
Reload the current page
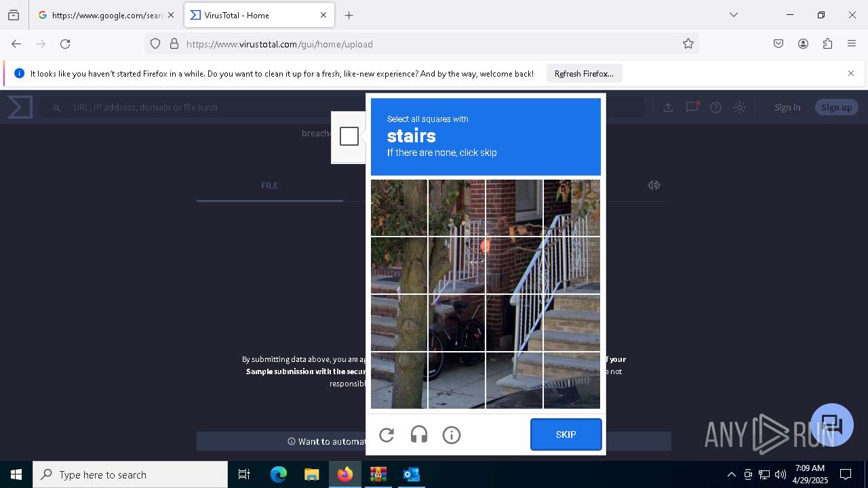tap(65, 44)
